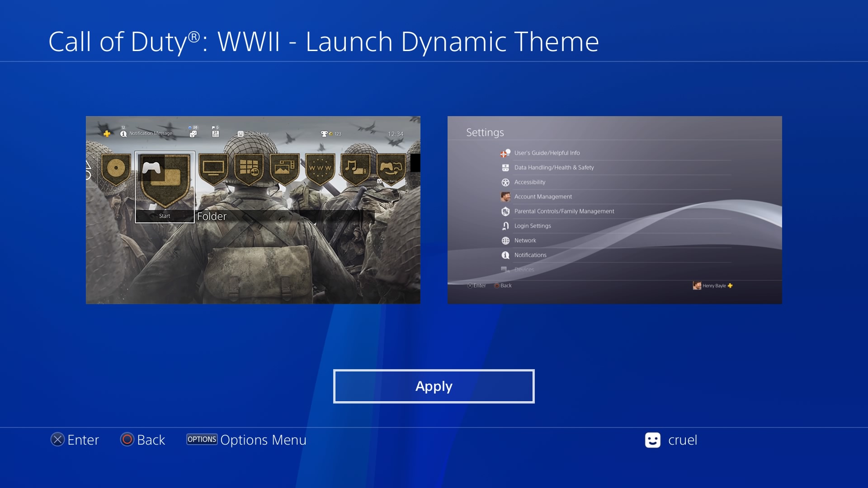Open the Library grid shield icon
Image resolution: width=868 pixels, height=488 pixels.
coord(249,169)
